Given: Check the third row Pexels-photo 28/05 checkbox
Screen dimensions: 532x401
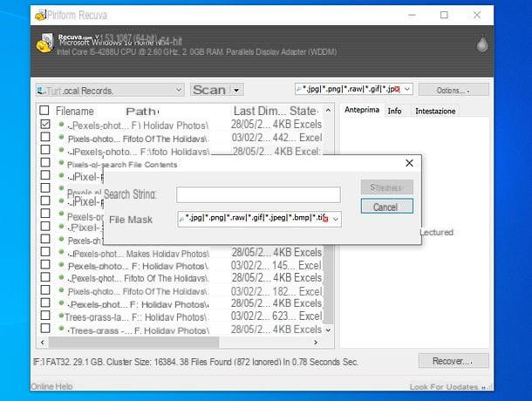Looking at the screenshot, I should coord(45,150).
